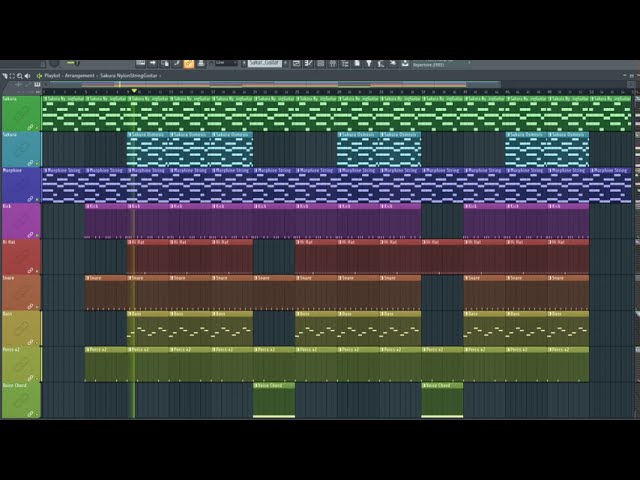Click the dashed square icon in playlist bar
The height and width of the screenshot is (480, 640).
(x=12, y=76)
